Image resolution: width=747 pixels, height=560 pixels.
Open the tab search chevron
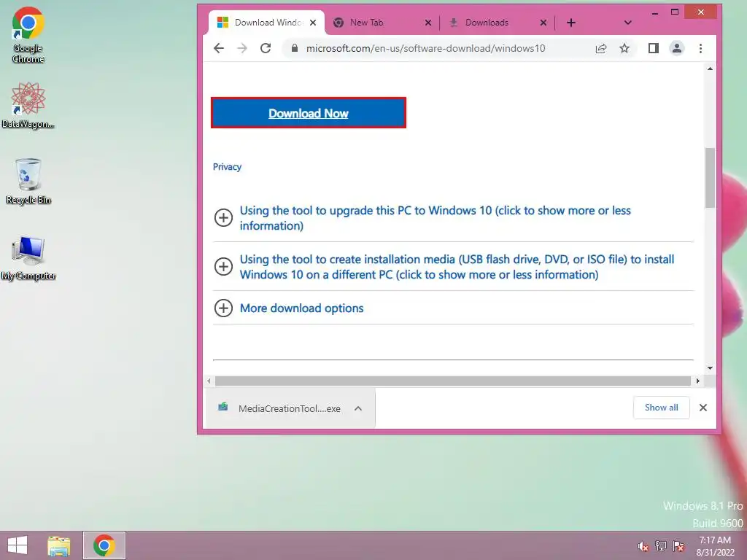[x=627, y=23]
